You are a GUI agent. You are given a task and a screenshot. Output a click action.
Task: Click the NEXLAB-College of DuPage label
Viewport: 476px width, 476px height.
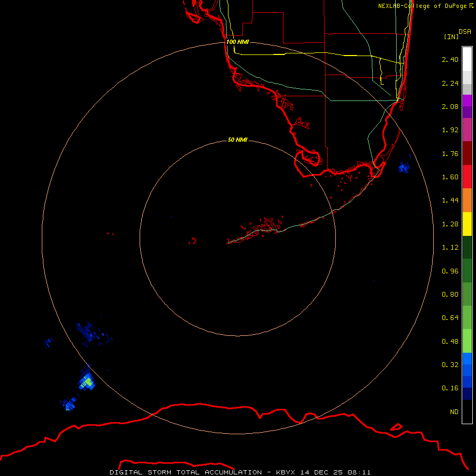(422, 6)
